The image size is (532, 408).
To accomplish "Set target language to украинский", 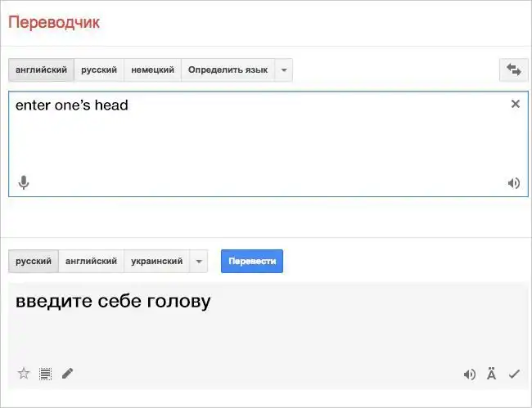I will coord(157,262).
